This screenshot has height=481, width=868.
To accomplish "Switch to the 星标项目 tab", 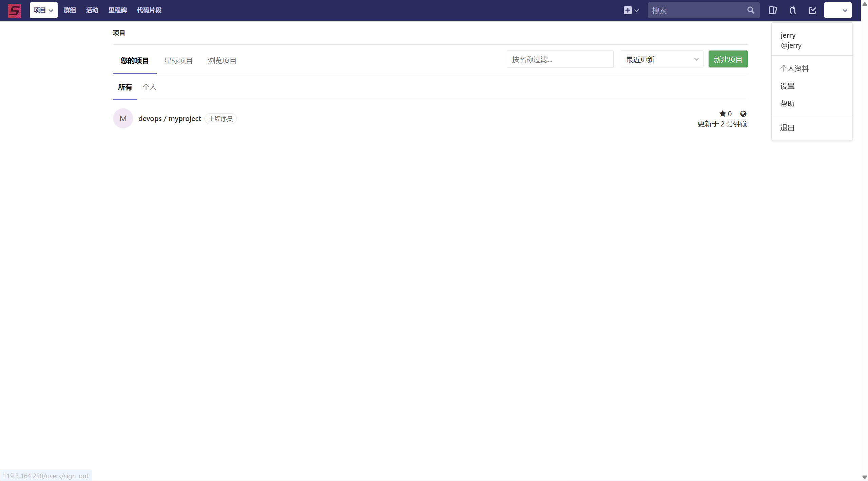I will (178, 61).
